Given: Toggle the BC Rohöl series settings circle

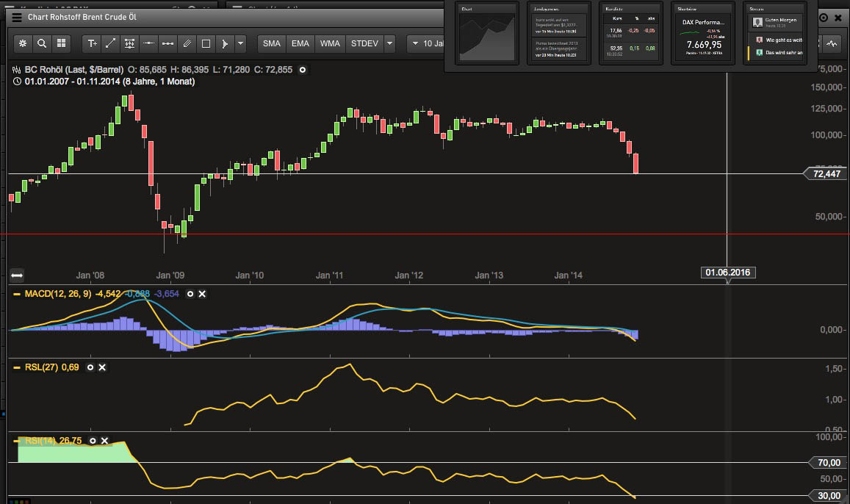Looking at the screenshot, I should [x=303, y=70].
